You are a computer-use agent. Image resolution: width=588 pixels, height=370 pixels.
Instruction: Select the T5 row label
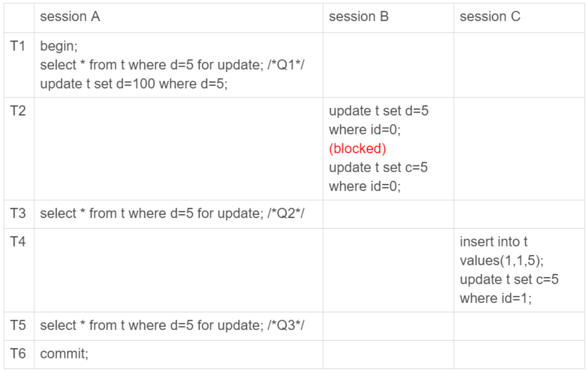point(18,325)
